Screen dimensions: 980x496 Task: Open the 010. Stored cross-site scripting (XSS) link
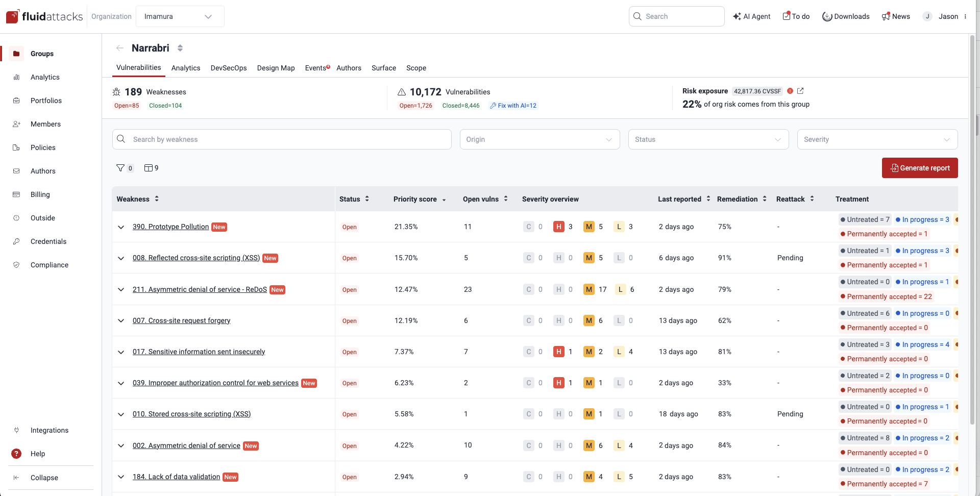191,414
